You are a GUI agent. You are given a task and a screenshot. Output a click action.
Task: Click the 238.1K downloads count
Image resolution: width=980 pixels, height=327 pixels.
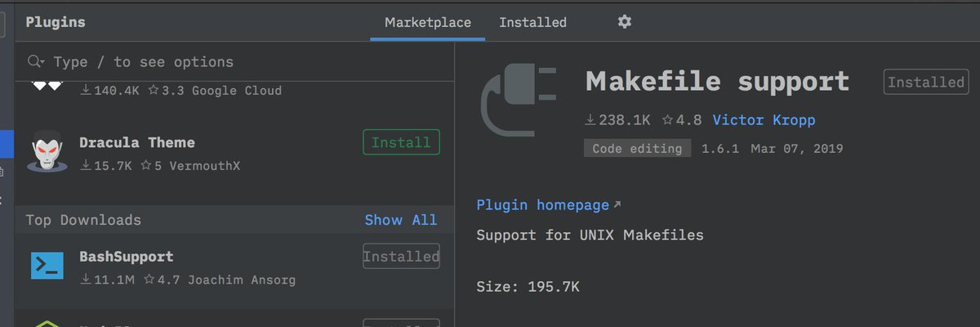[x=618, y=120]
